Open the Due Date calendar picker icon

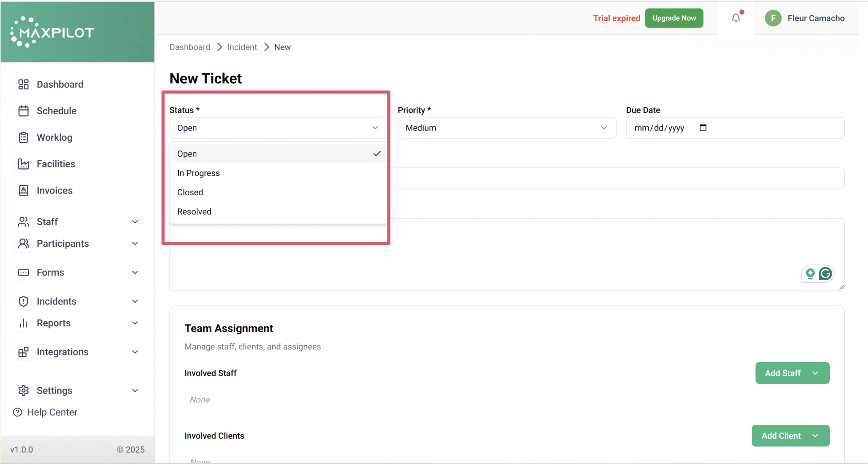click(703, 128)
